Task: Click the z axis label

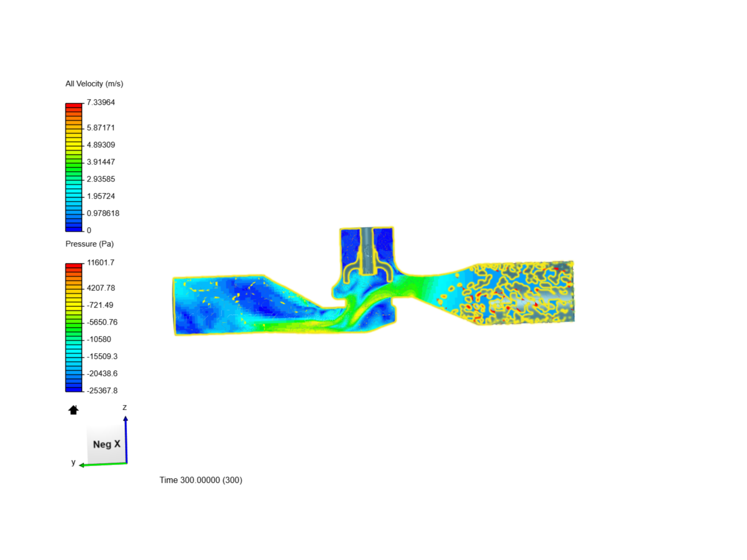Action: pos(125,408)
